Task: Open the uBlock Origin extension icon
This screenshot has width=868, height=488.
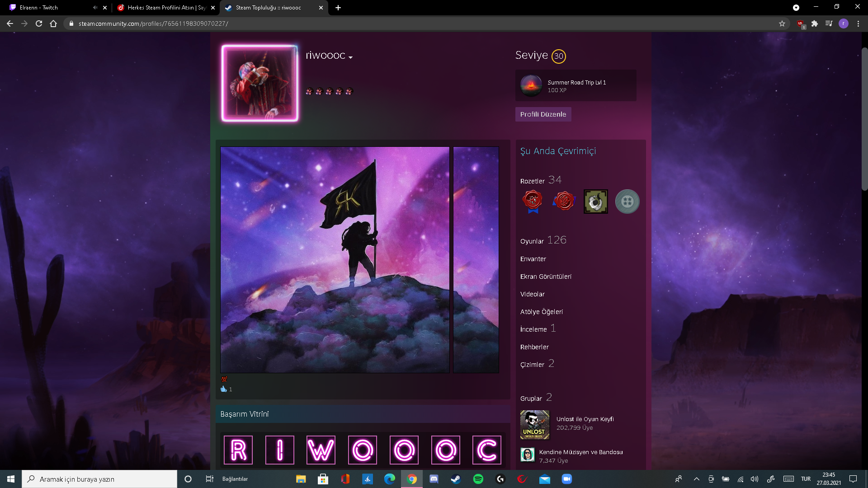Action: point(801,24)
